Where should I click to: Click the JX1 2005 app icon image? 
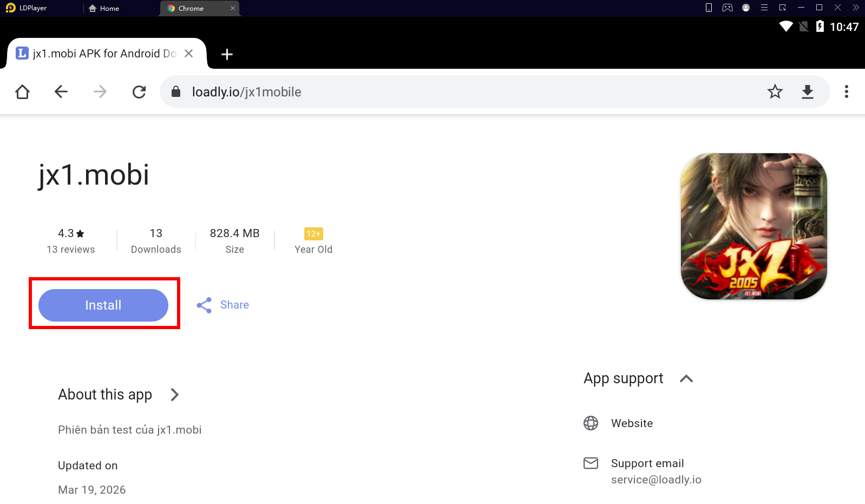click(753, 226)
